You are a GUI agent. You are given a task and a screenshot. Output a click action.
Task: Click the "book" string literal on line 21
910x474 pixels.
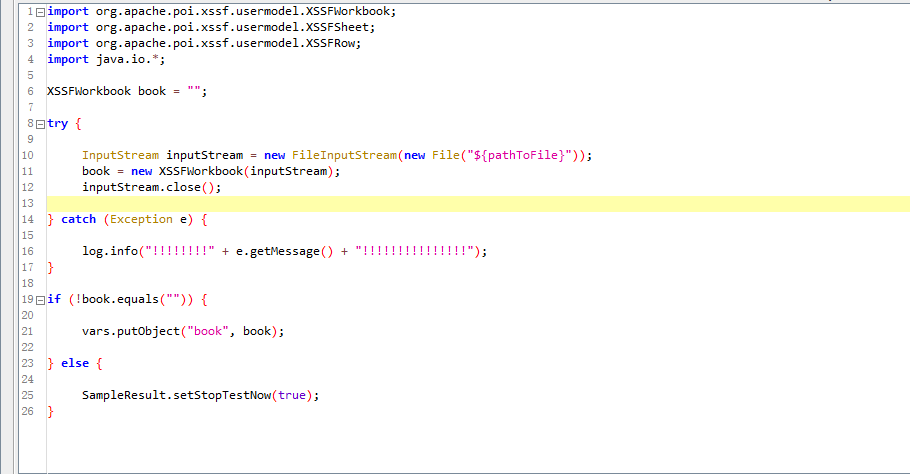click(x=208, y=331)
